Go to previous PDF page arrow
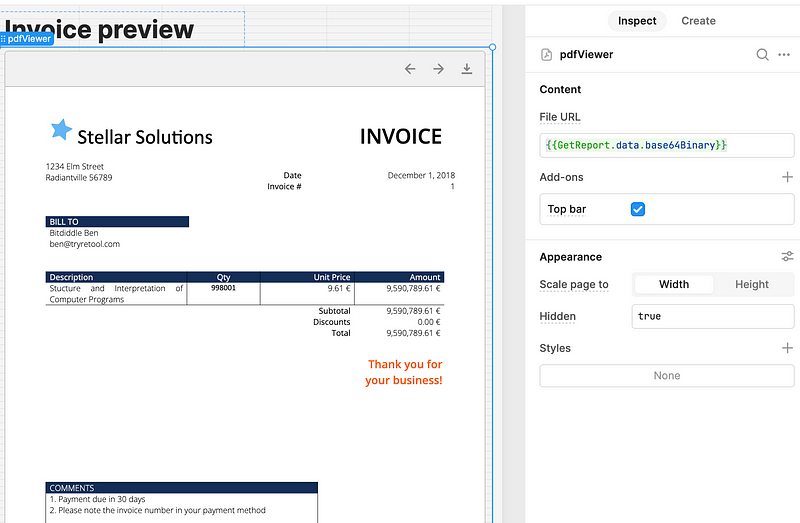 410,69
